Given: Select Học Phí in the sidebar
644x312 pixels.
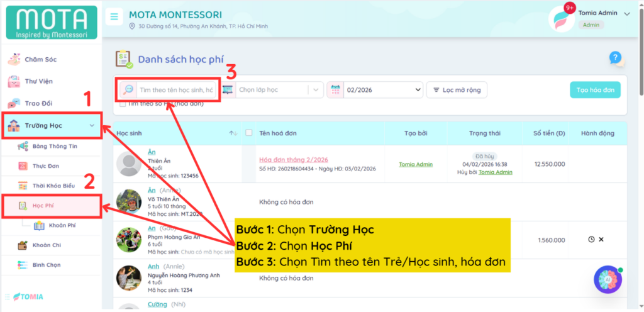Looking at the screenshot, I should click(43, 206).
